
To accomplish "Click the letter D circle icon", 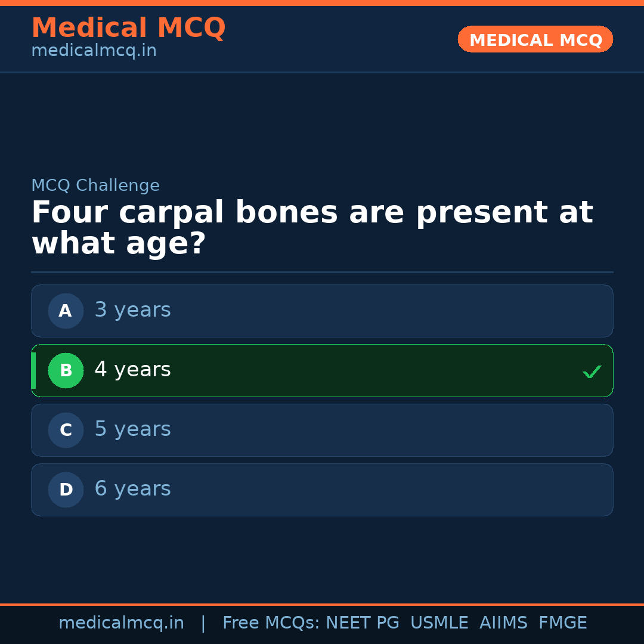I will [x=66, y=490].
